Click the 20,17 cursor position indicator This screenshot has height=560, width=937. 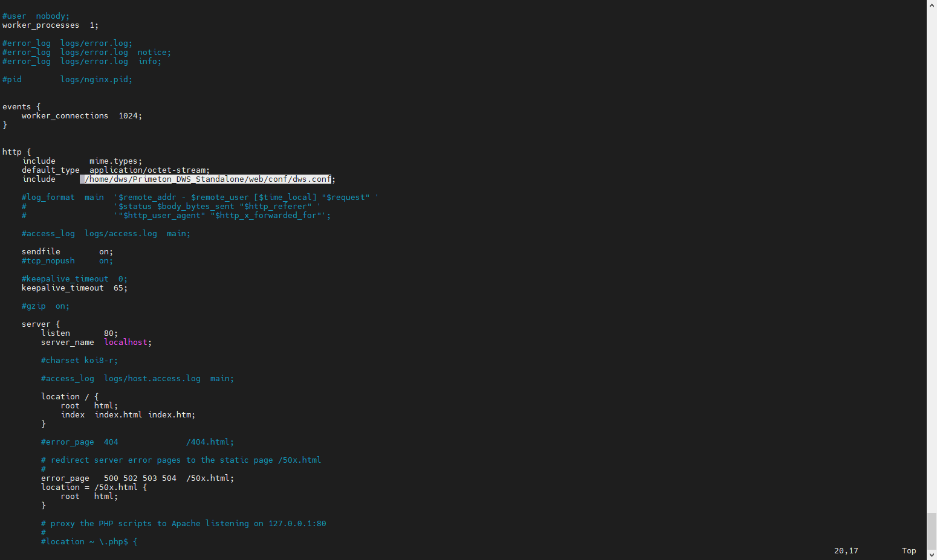point(846,550)
